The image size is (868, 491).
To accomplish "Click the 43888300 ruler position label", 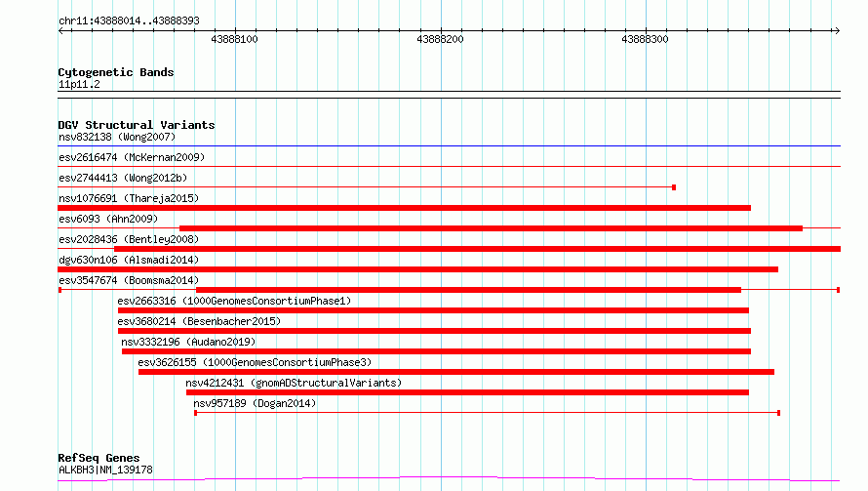I will coord(645,39).
